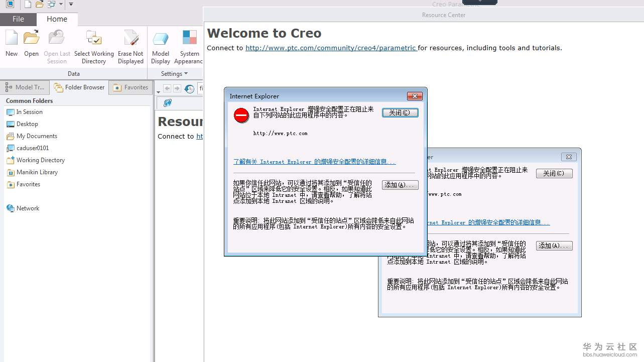Screen dimensions: 644x362
Task: Open enhanced security info link in front dialog
Action: (315, 162)
